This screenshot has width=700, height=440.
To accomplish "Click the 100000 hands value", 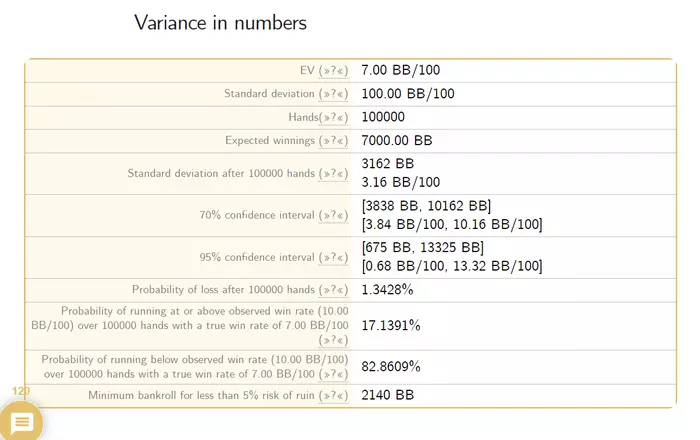I will pos(383,118).
